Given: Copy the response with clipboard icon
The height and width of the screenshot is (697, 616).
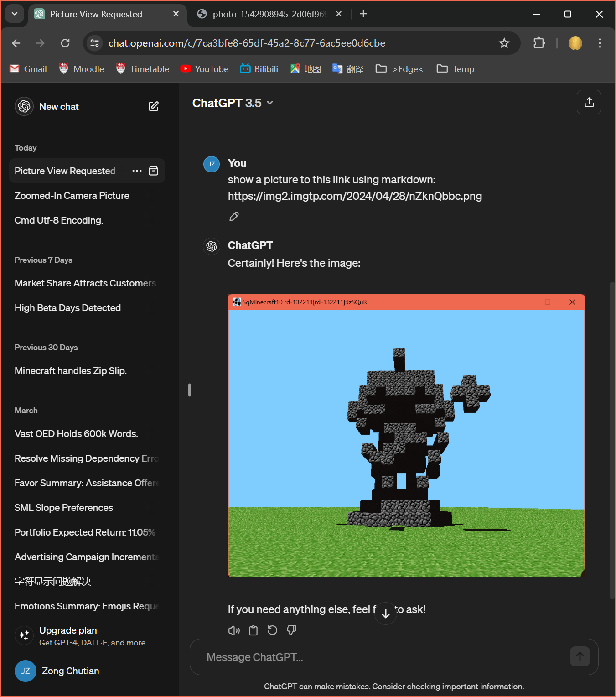Looking at the screenshot, I should (x=253, y=630).
